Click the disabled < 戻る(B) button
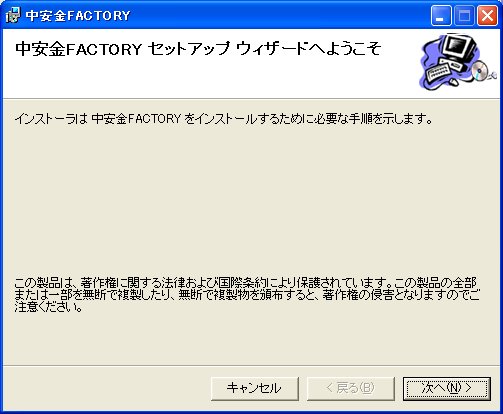This screenshot has width=503, height=414. (x=351, y=388)
